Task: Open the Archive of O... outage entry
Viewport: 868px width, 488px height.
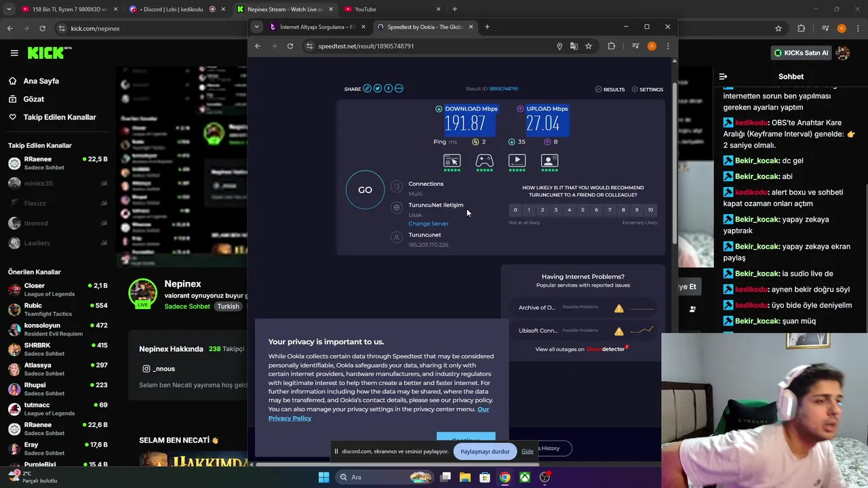Action: 583,308
